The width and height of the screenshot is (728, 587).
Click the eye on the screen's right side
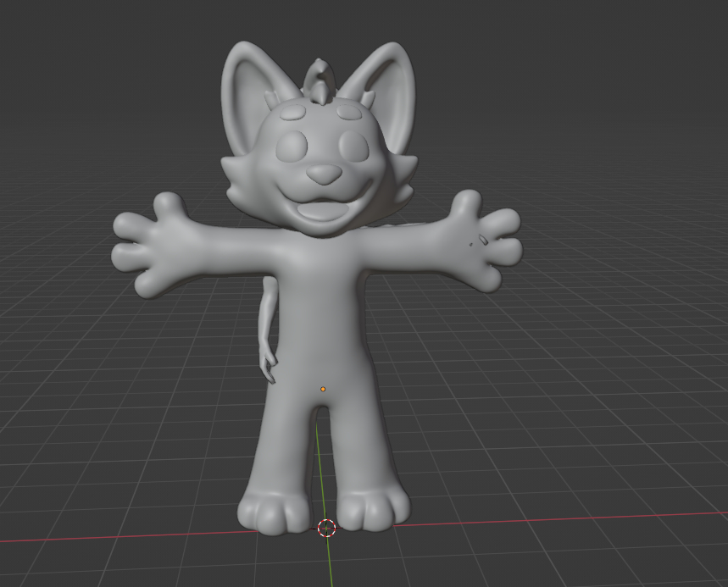point(353,148)
